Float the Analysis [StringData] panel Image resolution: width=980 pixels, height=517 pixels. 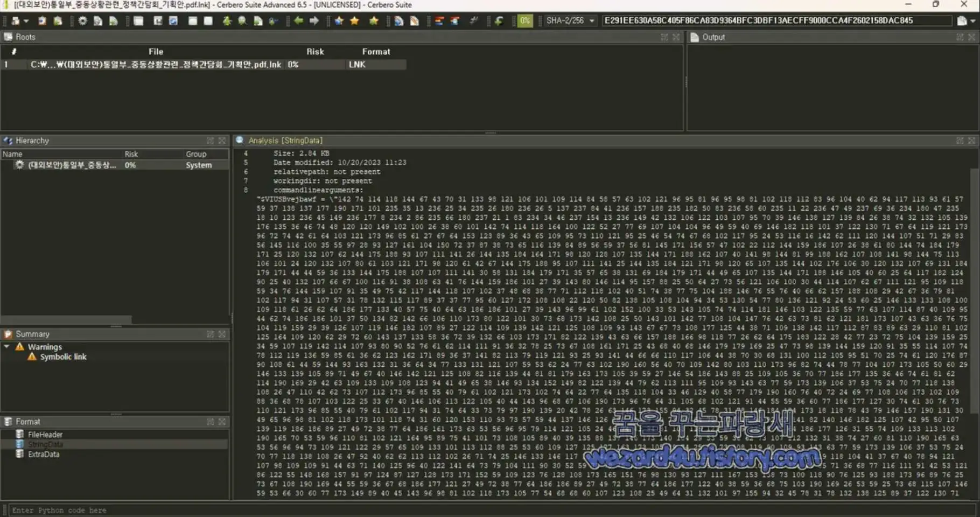tap(960, 140)
